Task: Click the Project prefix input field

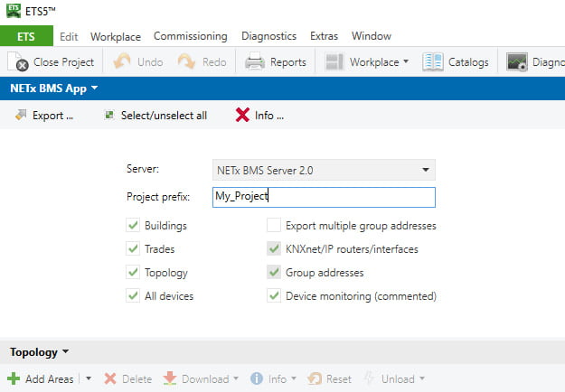Action: click(x=324, y=197)
